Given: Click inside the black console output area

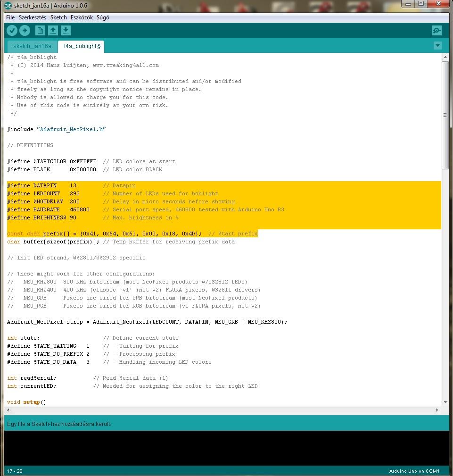Looking at the screenshot, I should click(226, 448).
